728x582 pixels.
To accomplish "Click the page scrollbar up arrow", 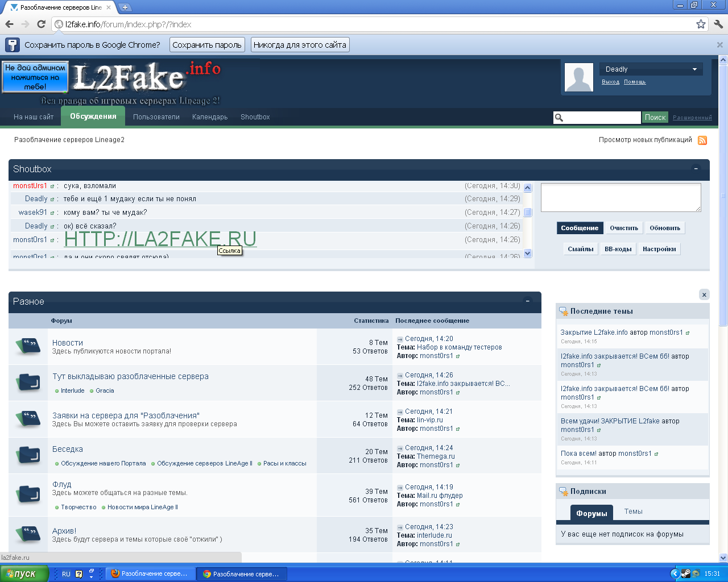I will [x=723, y=60].
